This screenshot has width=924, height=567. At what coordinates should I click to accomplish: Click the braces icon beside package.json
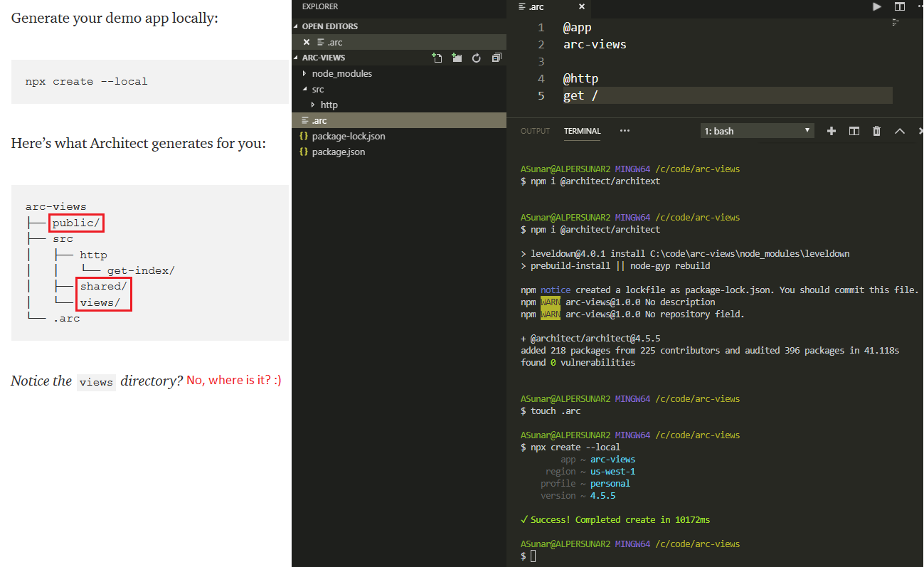click(304, 152)
